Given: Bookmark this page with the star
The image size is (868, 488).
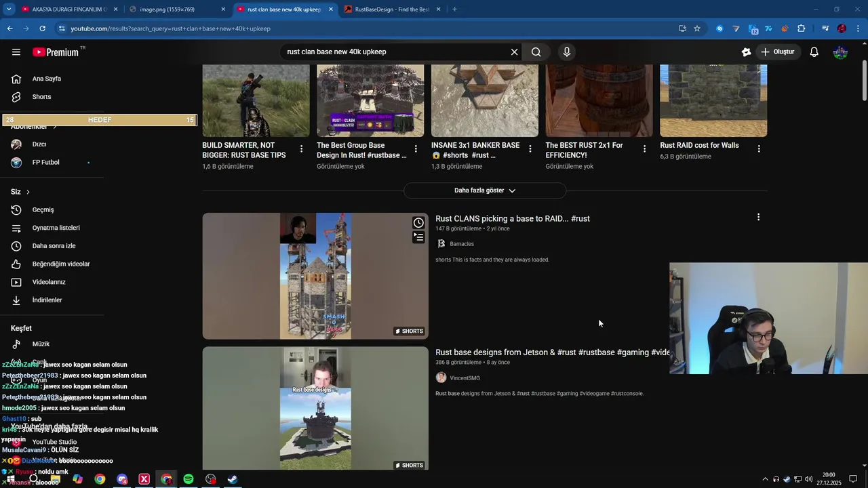Looking at the screenshot, I should coord(697,28).
